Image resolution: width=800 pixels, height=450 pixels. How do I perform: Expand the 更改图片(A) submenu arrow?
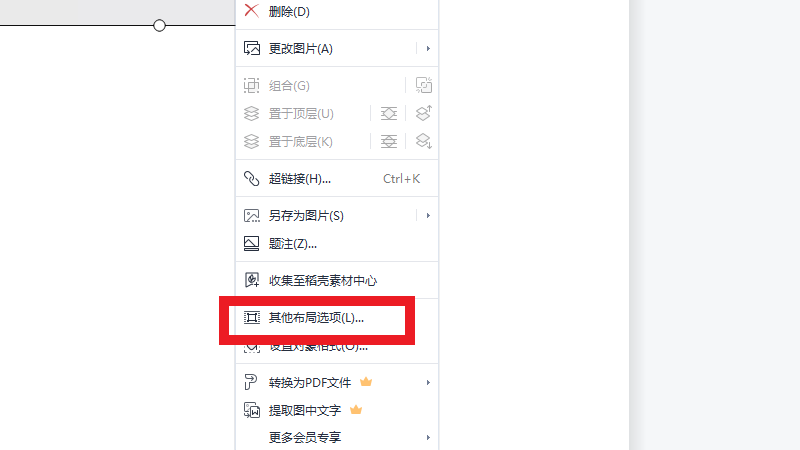(428, 48)
